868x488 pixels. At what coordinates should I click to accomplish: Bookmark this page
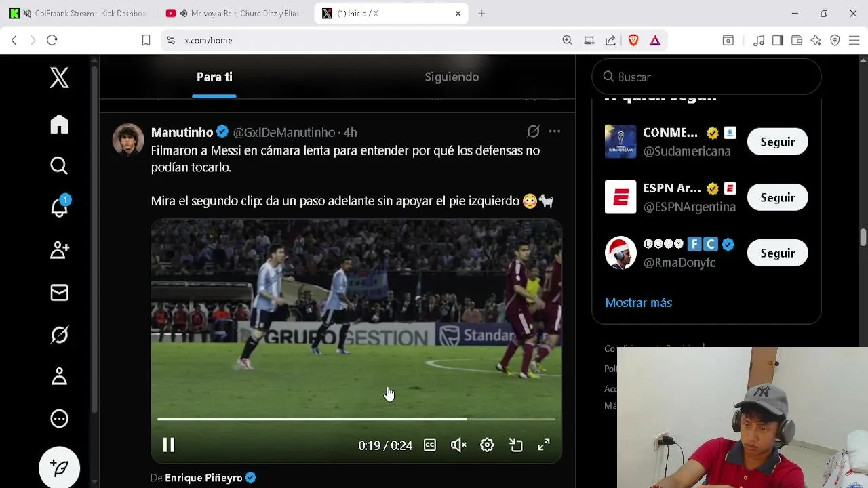coord(146,40)
